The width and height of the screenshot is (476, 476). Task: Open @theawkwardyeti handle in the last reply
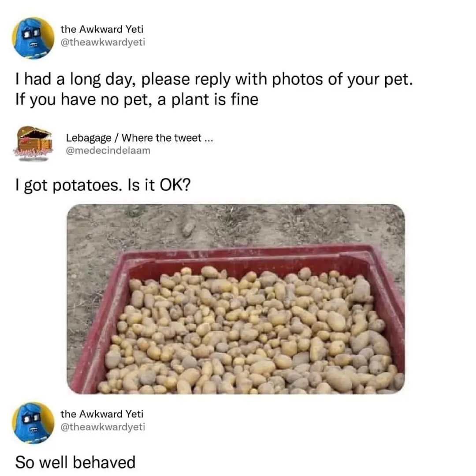103,427
